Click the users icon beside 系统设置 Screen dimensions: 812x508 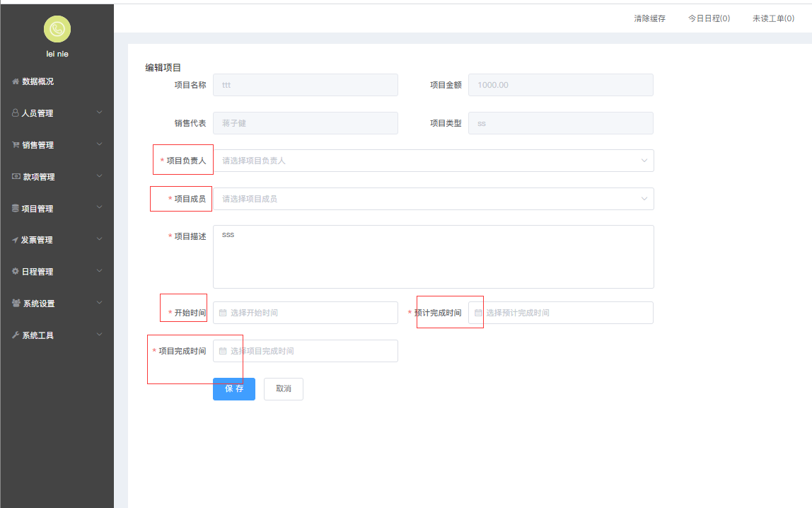click(16, 303)
